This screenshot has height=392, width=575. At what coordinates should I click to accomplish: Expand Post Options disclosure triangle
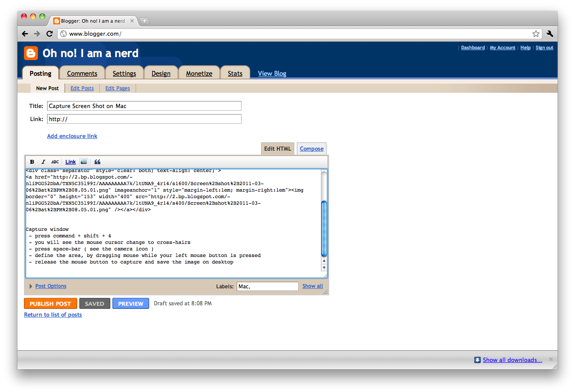tap(31, 286)
